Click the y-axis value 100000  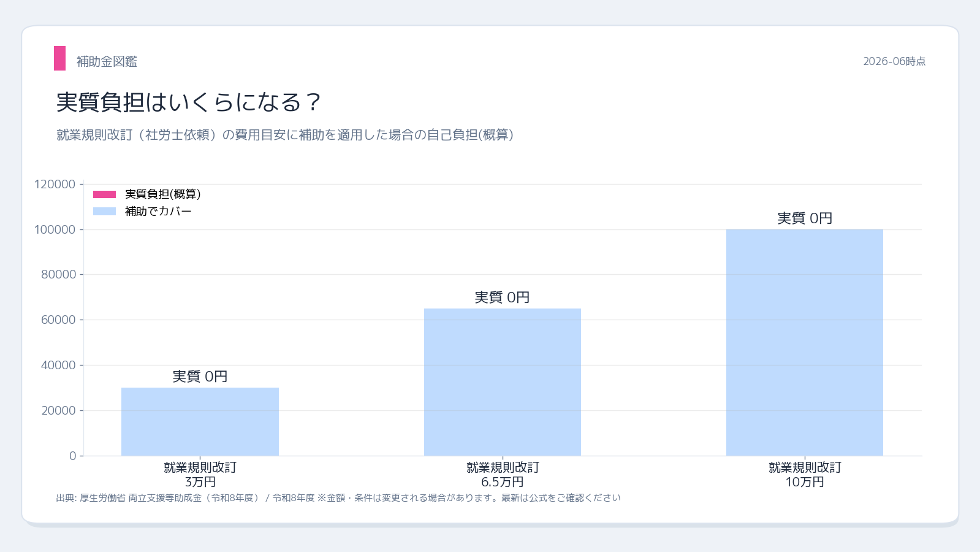tap(55, 229)
